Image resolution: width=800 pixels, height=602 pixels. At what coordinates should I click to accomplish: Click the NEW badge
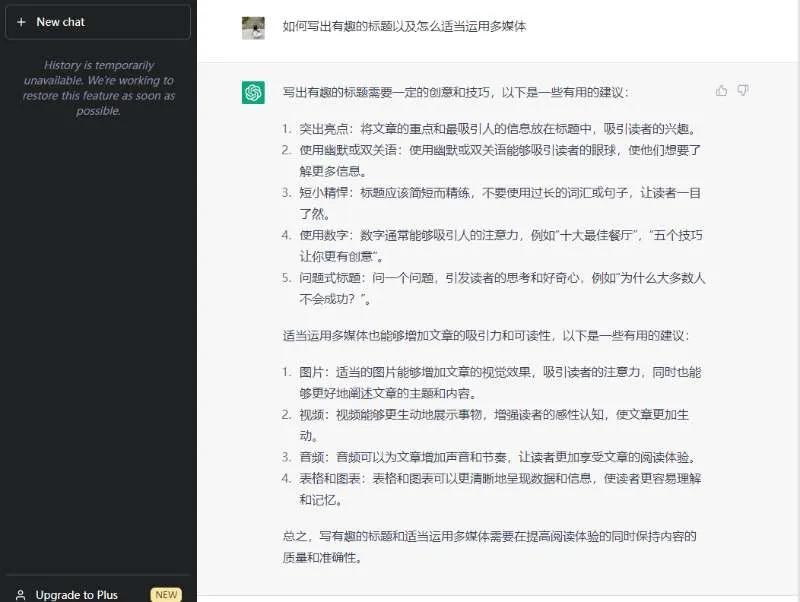[x=166, y=595]
